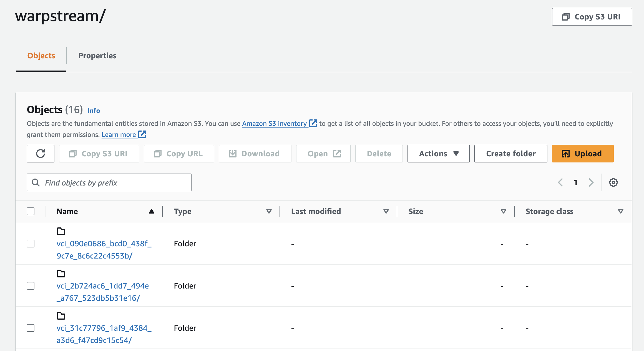Click Create folder button
644x351 pixels.
tap(511, 154)
